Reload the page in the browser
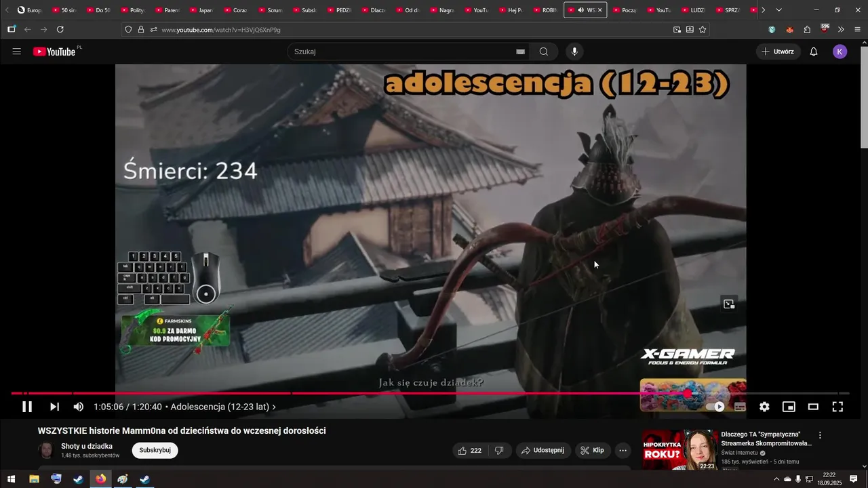The image size is (868, 488). click(60, 30)
